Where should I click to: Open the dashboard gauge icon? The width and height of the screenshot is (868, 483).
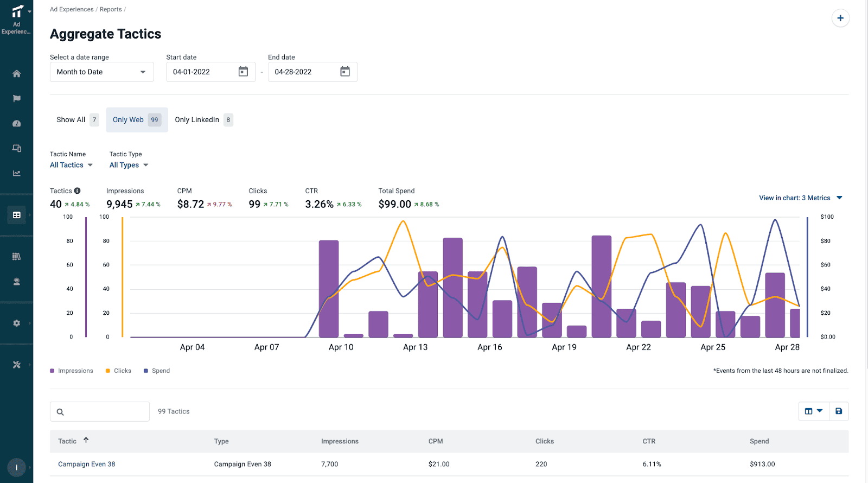(16, 124)
